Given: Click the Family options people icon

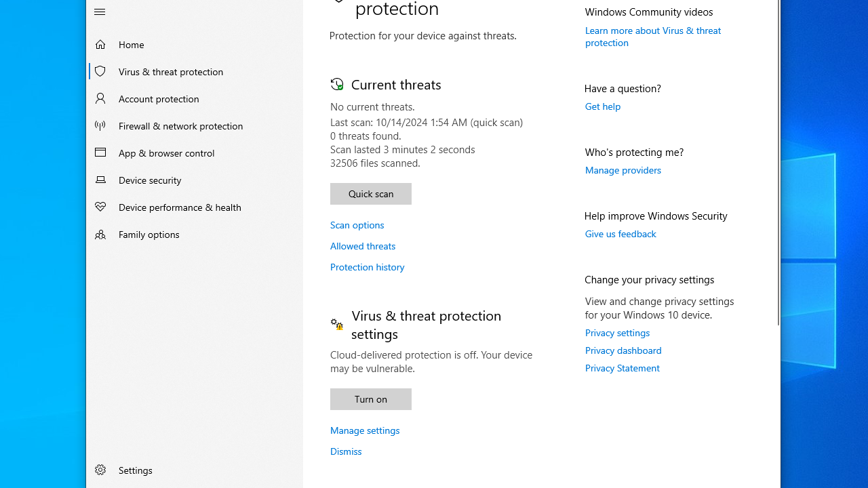Looking at the screenshot, I should [x=100, y=234].
